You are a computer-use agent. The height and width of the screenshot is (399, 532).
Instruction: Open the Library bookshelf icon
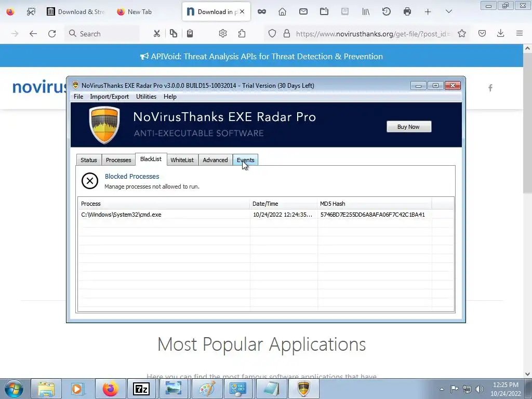tap(366, 12)
